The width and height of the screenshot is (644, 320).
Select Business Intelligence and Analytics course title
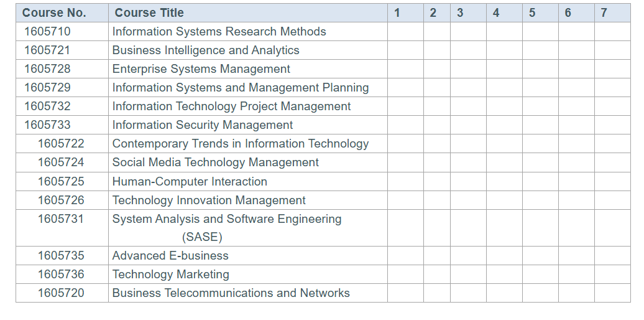(x=206, y=50)
